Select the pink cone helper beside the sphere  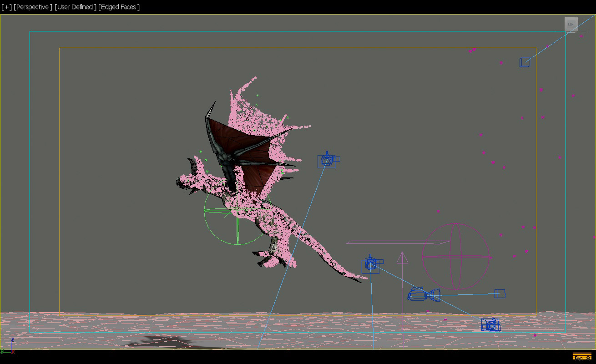[402, 258]
